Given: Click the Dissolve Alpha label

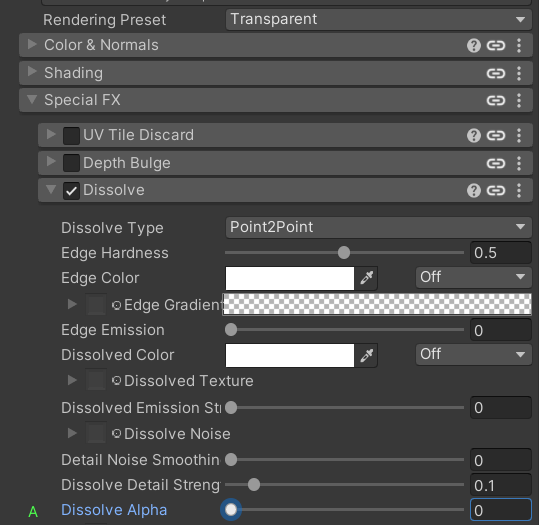Looking at the screenshot, I should [114, 510].
